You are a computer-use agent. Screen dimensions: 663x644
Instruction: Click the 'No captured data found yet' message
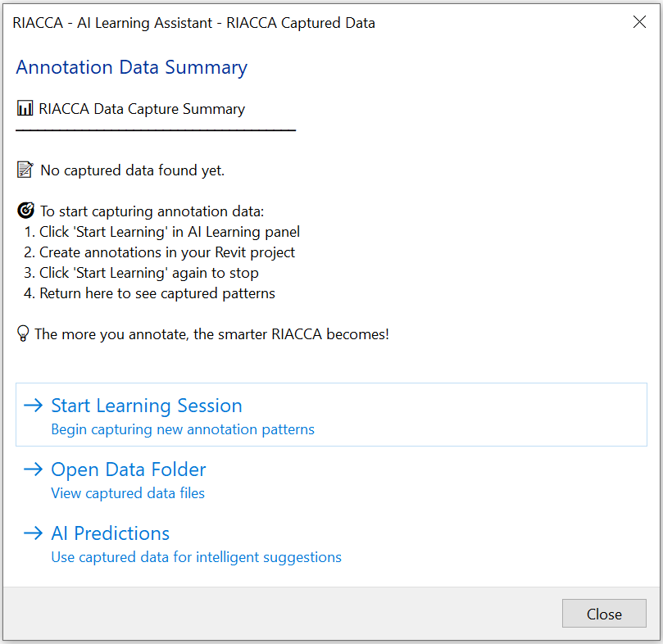pyautogui.click(x=132, y=170)
